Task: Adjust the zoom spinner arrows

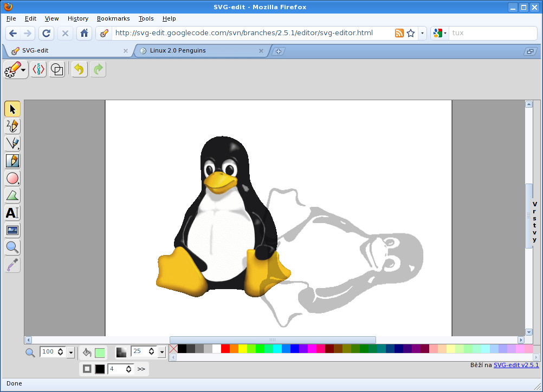Action: pyautogui.click(x=61, y=352)
